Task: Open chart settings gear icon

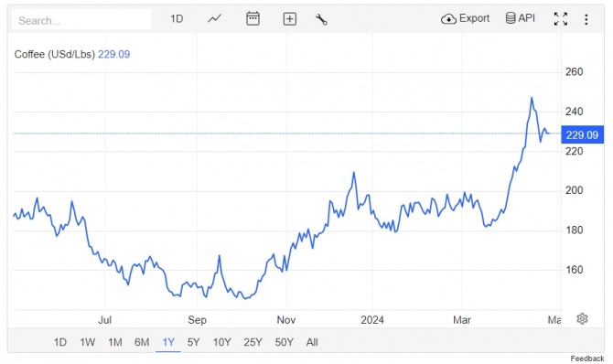Action: (x=582, y=318)
